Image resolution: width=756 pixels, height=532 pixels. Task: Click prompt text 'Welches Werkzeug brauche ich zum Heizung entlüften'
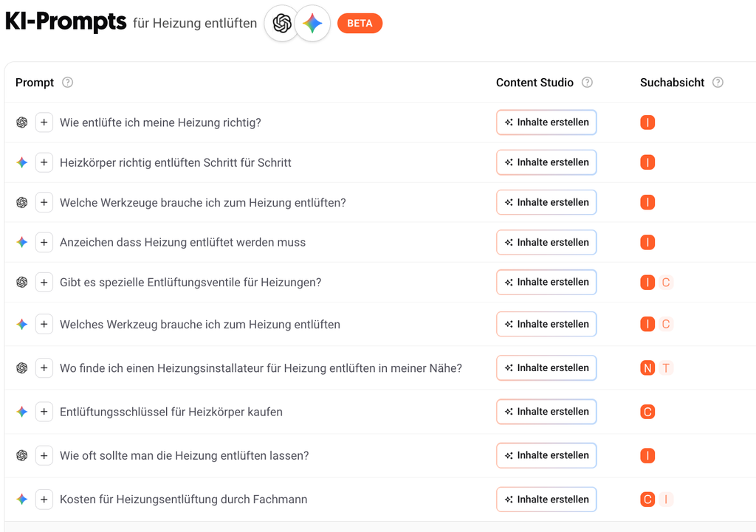pyautogui.click(x=200, y=325)
